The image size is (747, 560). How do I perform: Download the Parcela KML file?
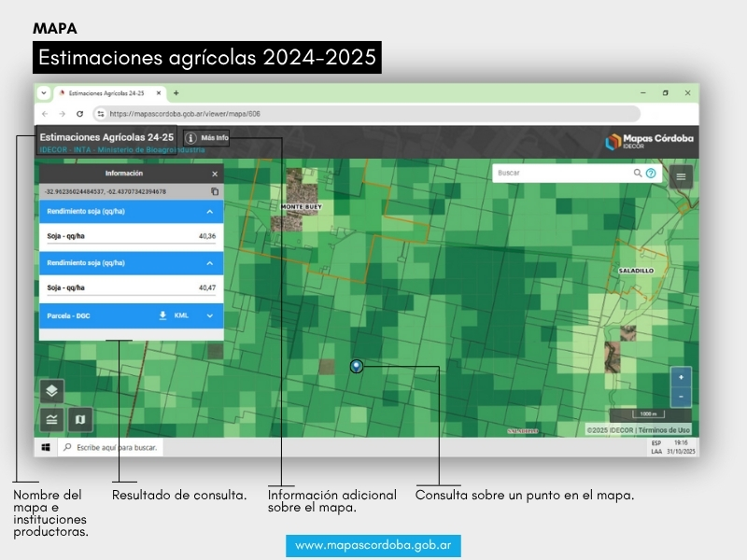coord(162,315)
